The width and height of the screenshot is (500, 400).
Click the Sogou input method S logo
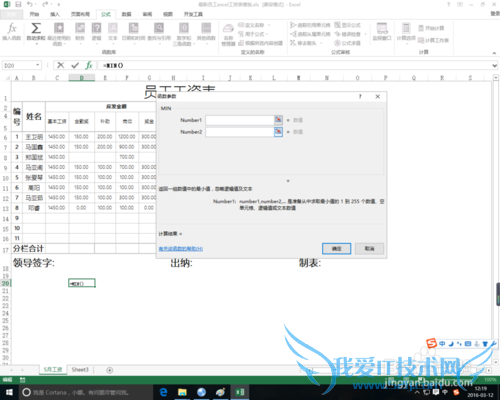tap(432, 343)
